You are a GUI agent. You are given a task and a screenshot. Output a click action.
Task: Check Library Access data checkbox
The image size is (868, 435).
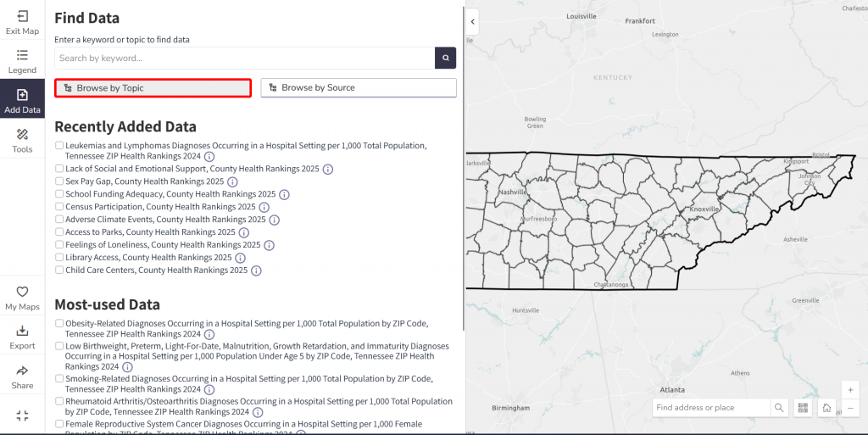(59, 257)
